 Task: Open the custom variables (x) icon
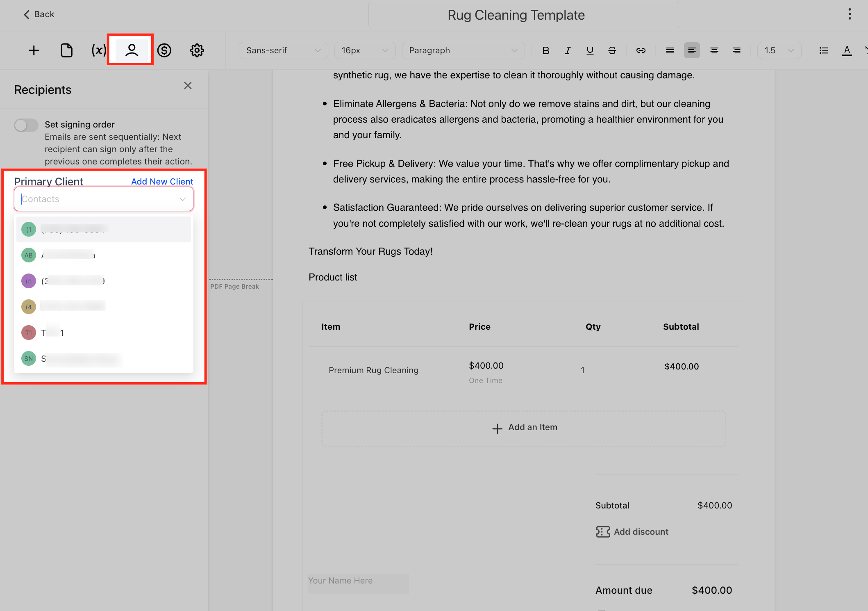click(x=98, y=50)
